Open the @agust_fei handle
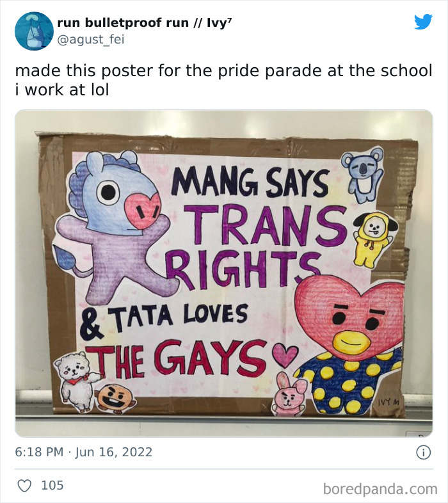This screenshot has width=448, height=503. (90, 40)
